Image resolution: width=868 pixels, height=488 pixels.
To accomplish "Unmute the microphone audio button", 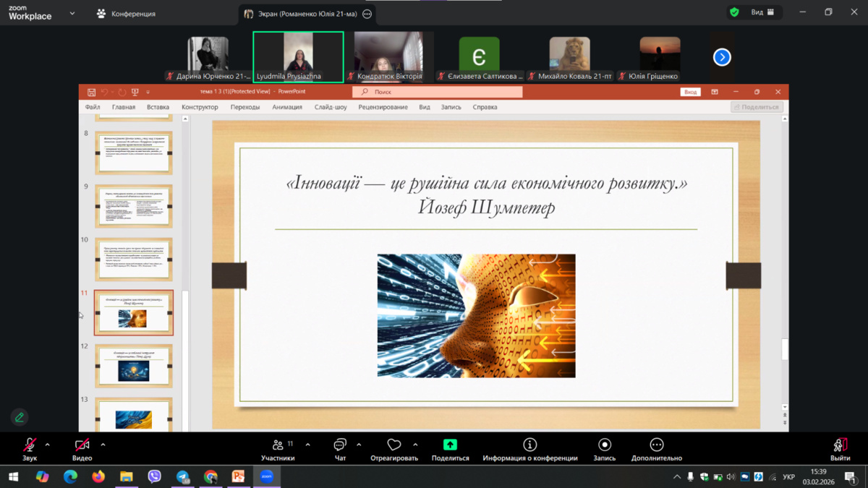I will coord(30,445).
